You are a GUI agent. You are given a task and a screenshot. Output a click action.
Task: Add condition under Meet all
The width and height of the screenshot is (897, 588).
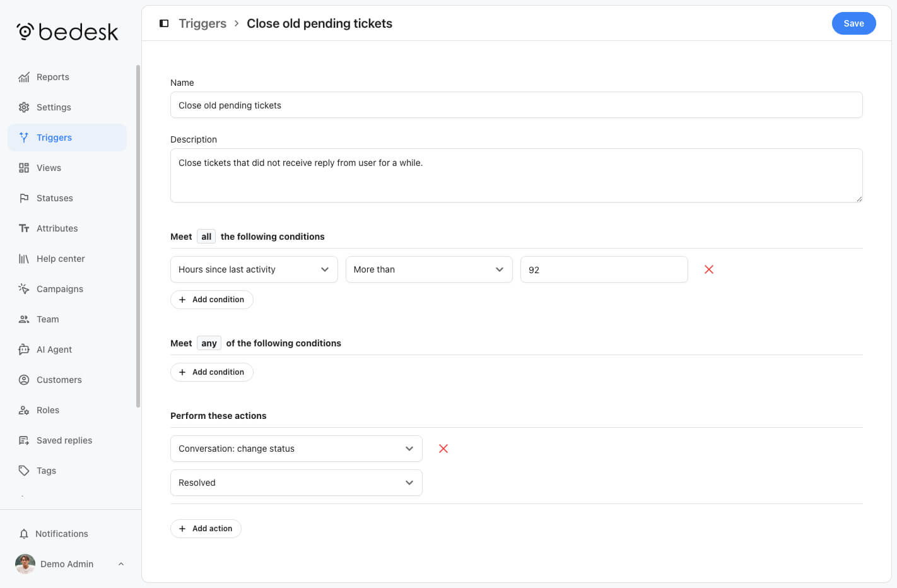[212, 300]
